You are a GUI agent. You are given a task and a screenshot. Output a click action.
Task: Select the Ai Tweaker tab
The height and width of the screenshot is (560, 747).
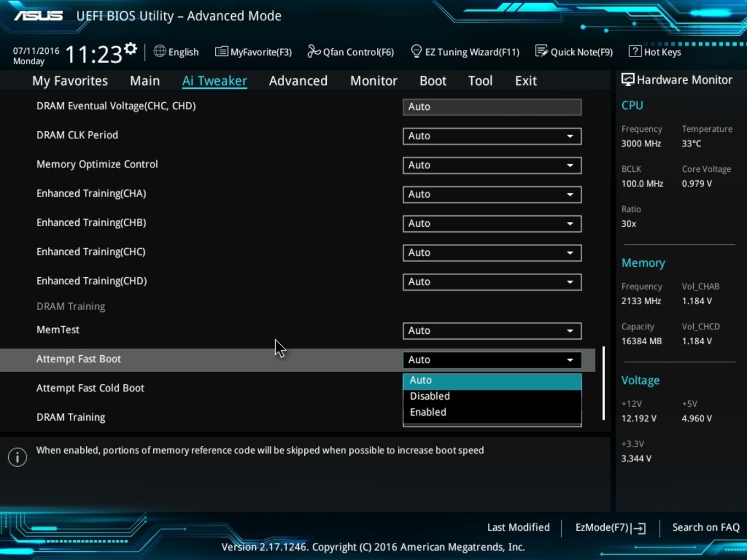(x=215, y=81)
